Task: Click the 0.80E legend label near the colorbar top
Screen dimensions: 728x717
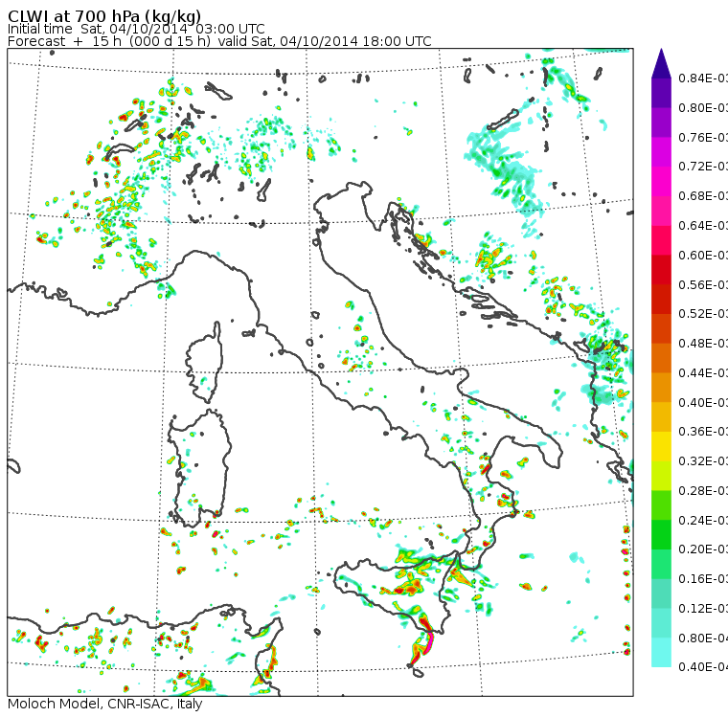Action: click(703, 107)
